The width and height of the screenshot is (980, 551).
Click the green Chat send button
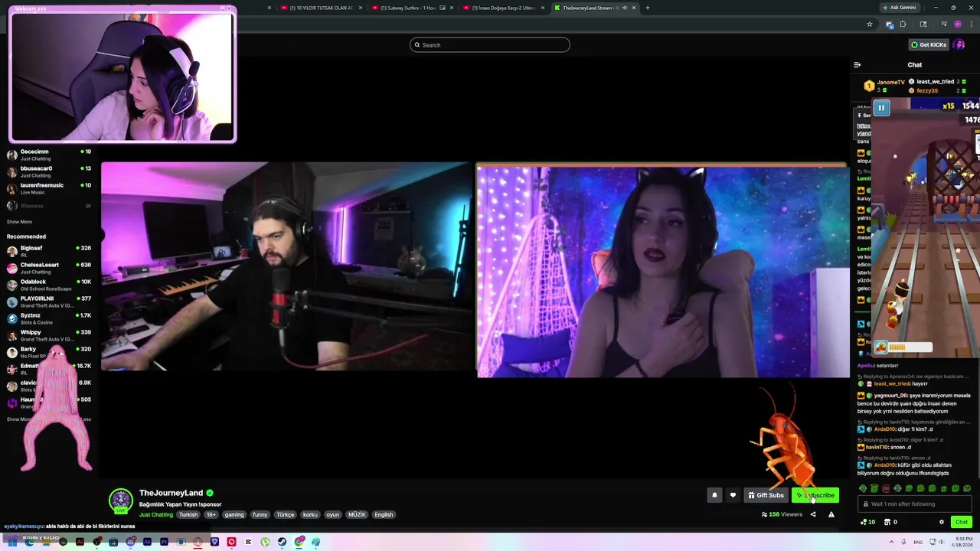click(x=962, y=522)
